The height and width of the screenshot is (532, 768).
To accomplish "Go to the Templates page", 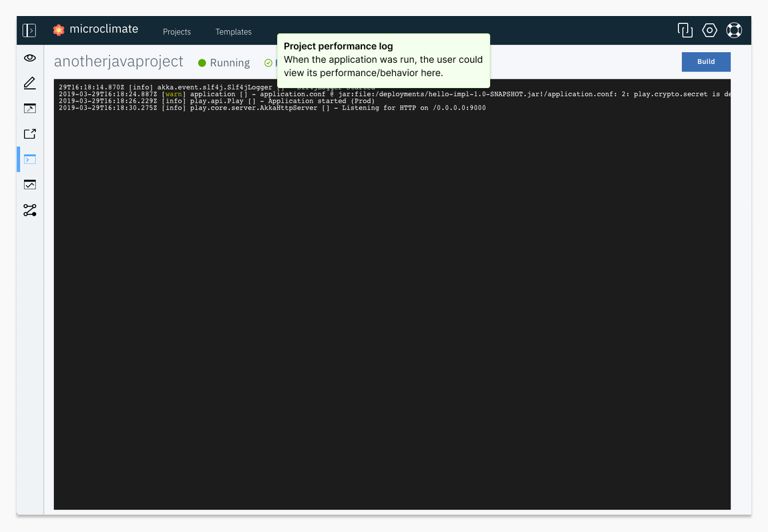I will [233, 31].
